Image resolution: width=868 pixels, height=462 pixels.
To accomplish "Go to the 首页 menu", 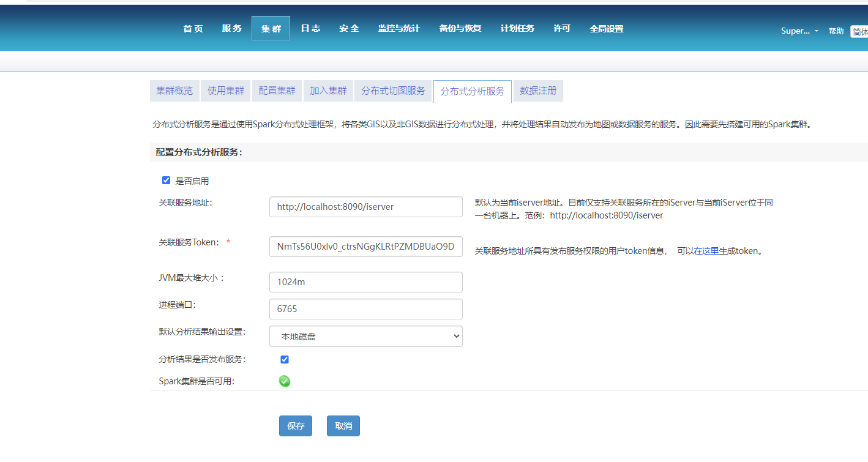I will pos(193,29).
